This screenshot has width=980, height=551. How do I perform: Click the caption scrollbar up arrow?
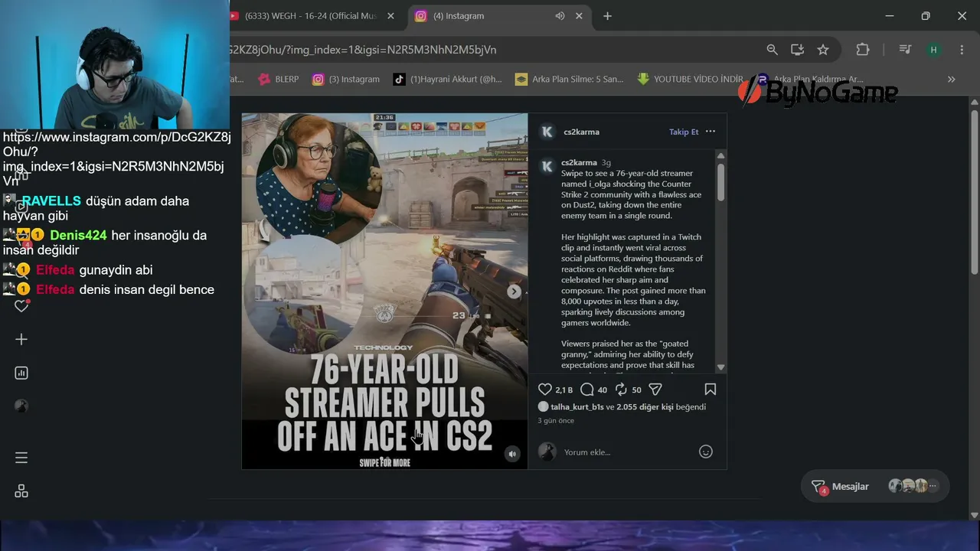(720, 156)
